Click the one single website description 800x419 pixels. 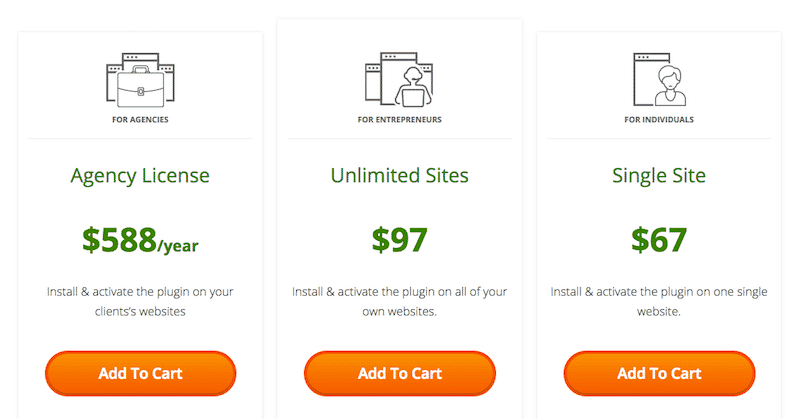[x=659, y=301]
